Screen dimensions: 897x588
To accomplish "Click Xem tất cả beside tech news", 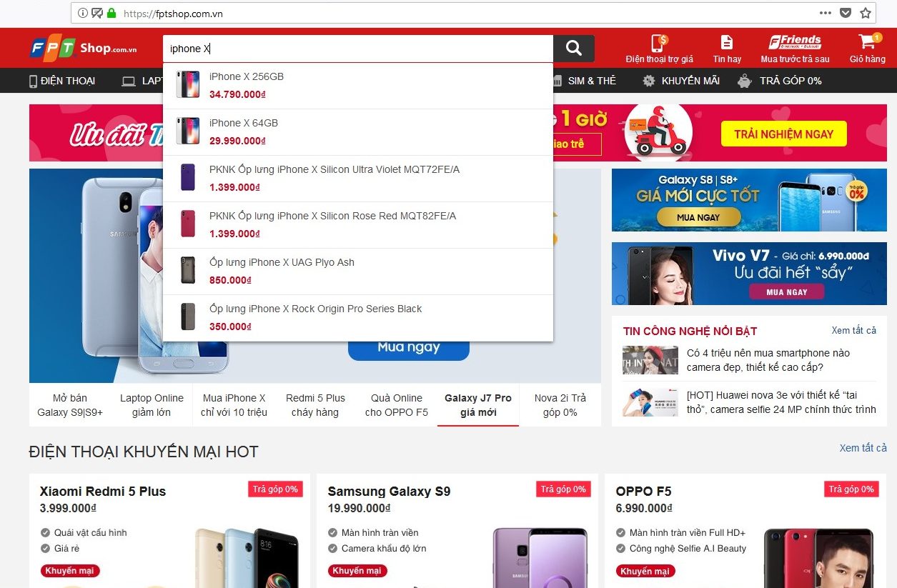I will click(x=853, y=330).
